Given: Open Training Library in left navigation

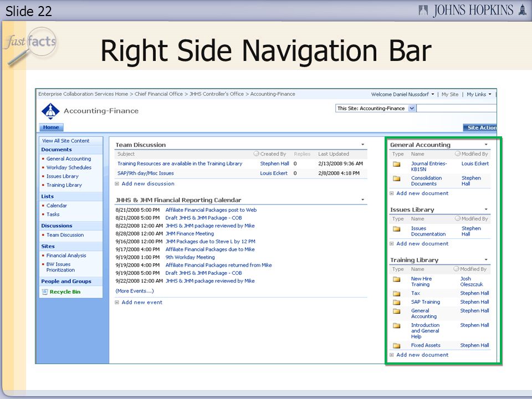Looking at the screenshot, I should click(x=64, y=185).
